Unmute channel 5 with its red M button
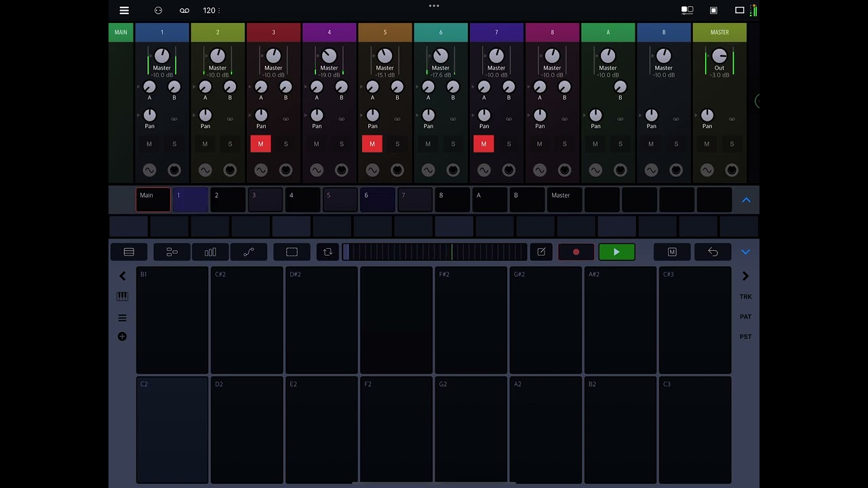The image size is (868, 488). pyautogui.click(x=372, y=144)
